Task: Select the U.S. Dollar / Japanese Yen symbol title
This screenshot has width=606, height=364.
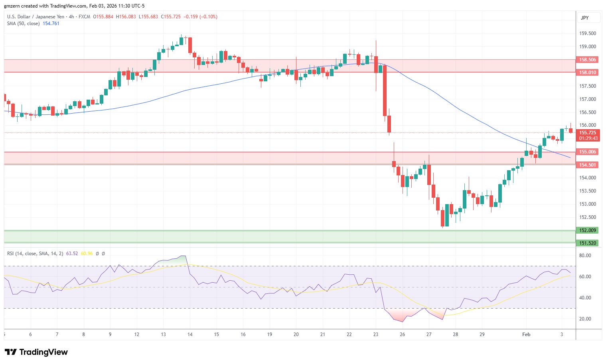Action: 36,17
